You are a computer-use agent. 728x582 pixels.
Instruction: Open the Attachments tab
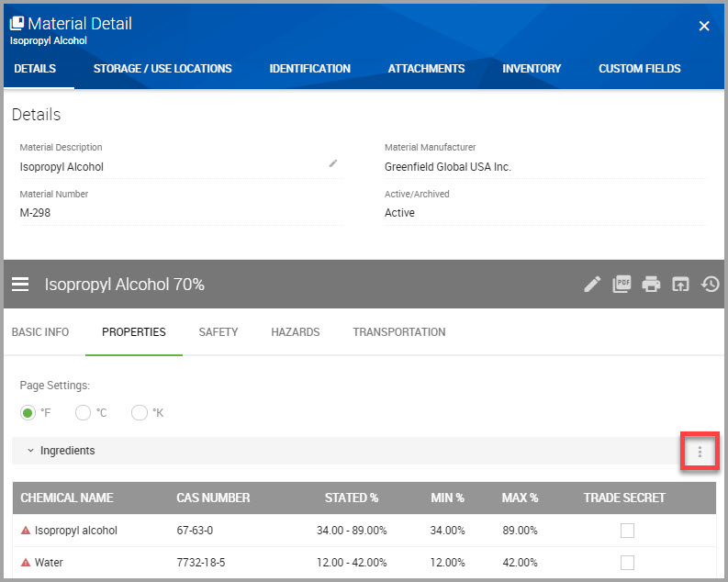426,69
